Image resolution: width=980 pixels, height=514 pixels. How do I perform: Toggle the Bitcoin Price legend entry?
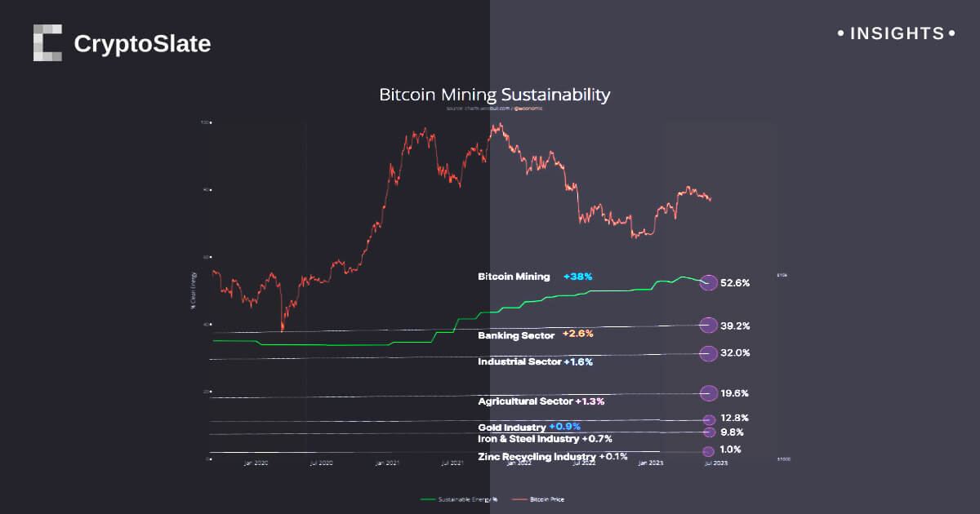click(537, 498)
